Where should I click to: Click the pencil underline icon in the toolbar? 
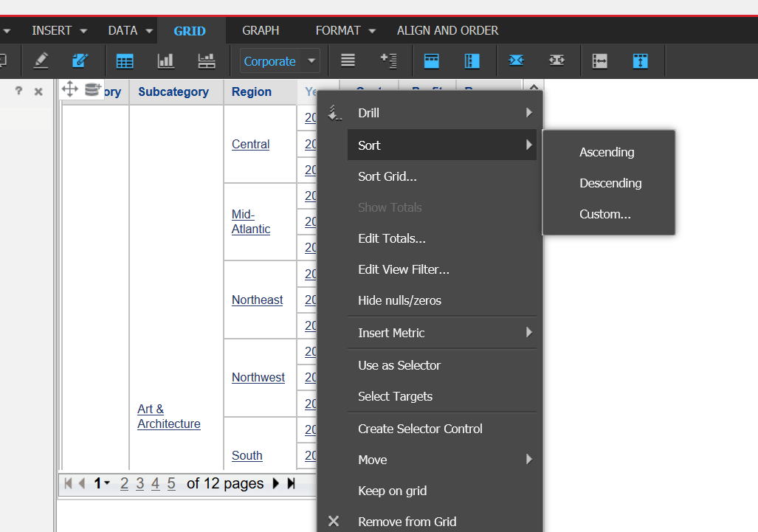click(41, 61)
